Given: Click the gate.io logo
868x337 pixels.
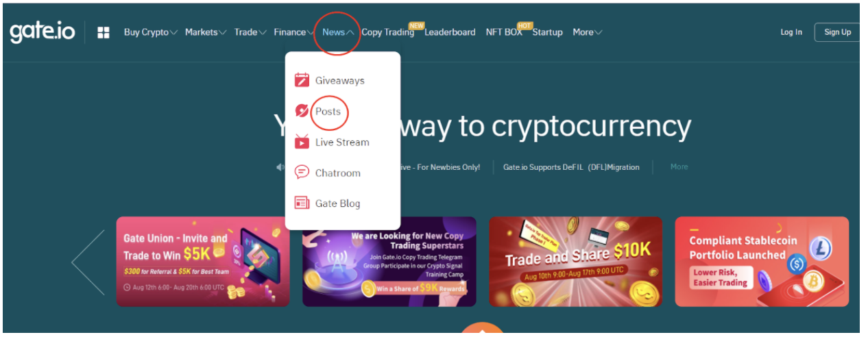Looking at the screenshot, I should coord(42,32).
